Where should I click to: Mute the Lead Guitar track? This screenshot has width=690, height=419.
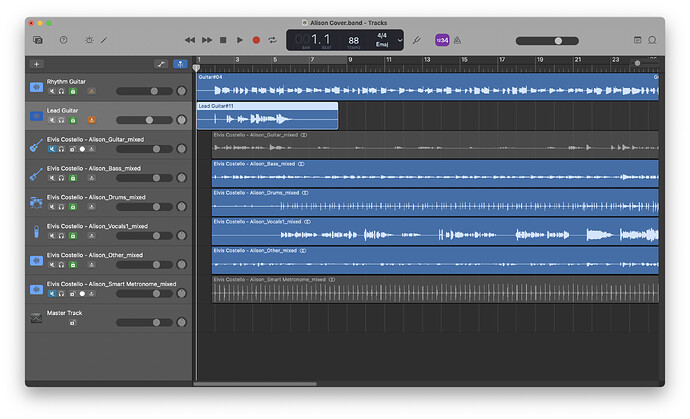(x=52, y=120)
